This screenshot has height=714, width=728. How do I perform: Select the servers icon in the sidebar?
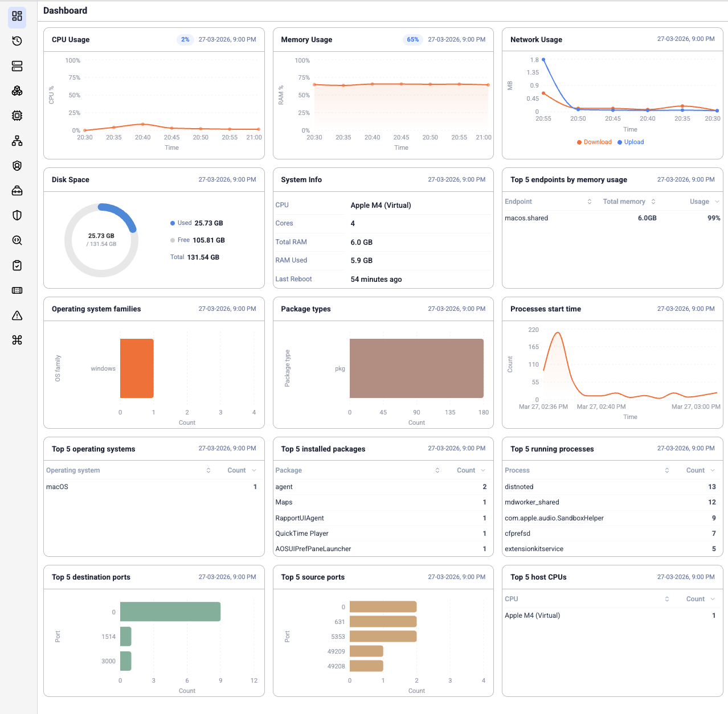pyautogui.click(x=17, y=66)
